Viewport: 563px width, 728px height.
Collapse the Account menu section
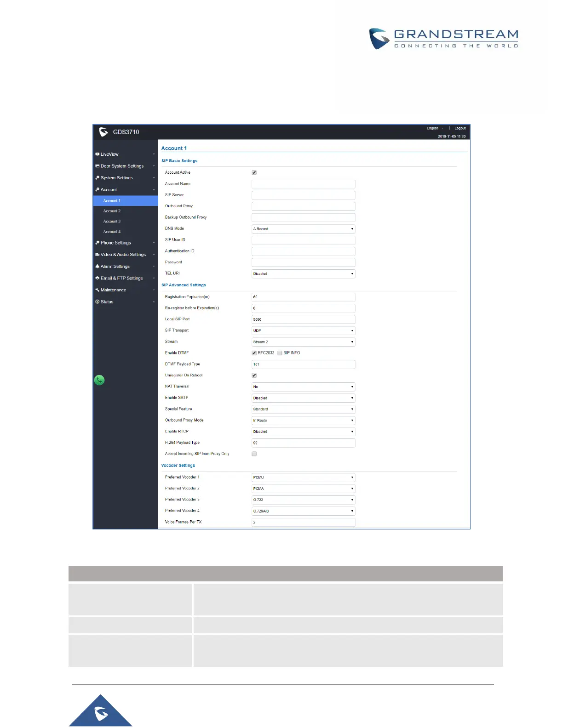pyautogui.click(x=126, y=190)
